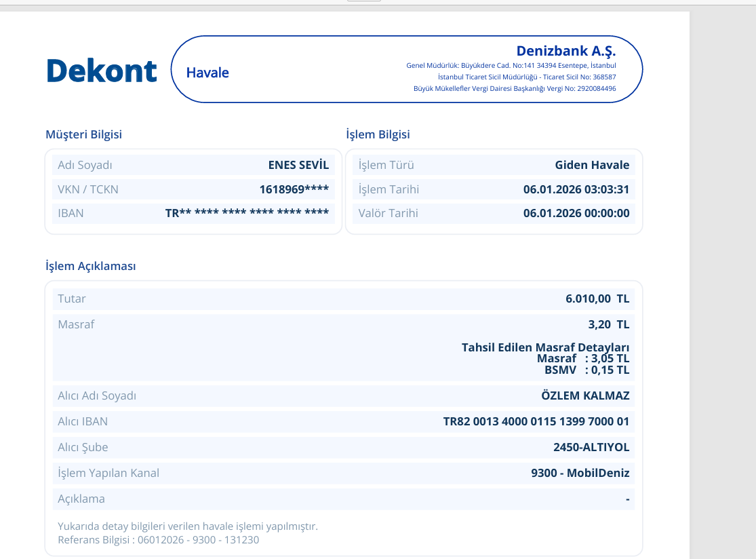Screen dimensions: 756x559
Task: Select the Havale label in header
Action: point(207,73)
